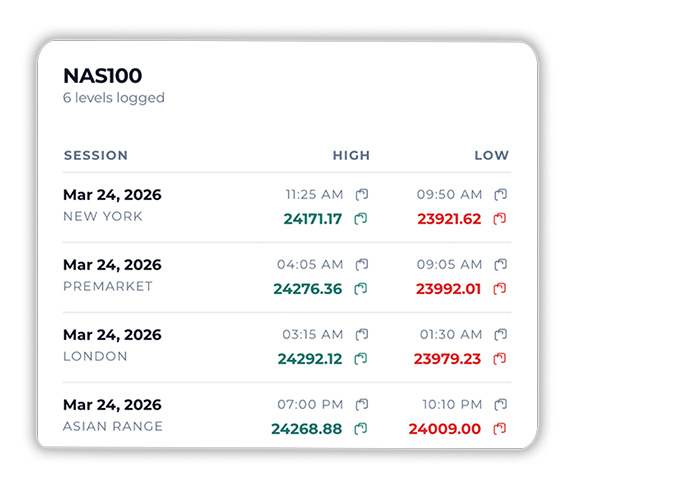Copy Asian Range high price 24268.88
Image resolution: width=700 pixels, height=487 pixels.
(x=362, y=429)
